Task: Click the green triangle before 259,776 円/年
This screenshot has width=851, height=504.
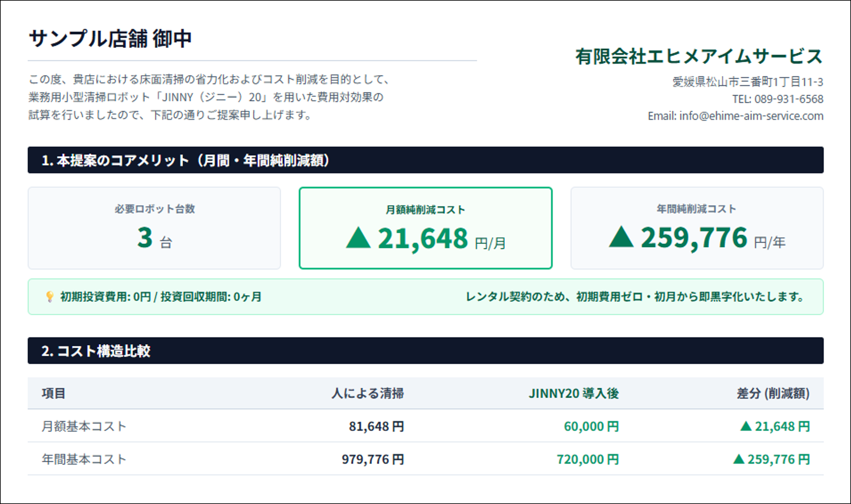Action: [621, 236]
